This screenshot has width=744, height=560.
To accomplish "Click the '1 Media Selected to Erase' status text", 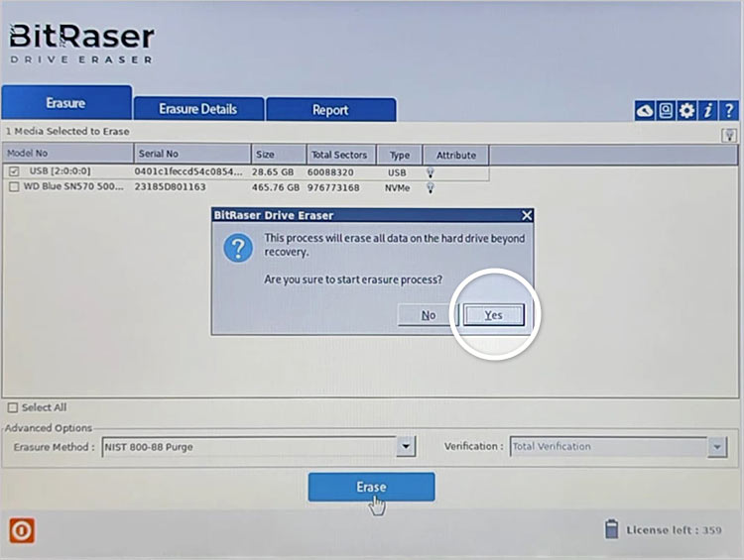I will (x=67, y=132).
